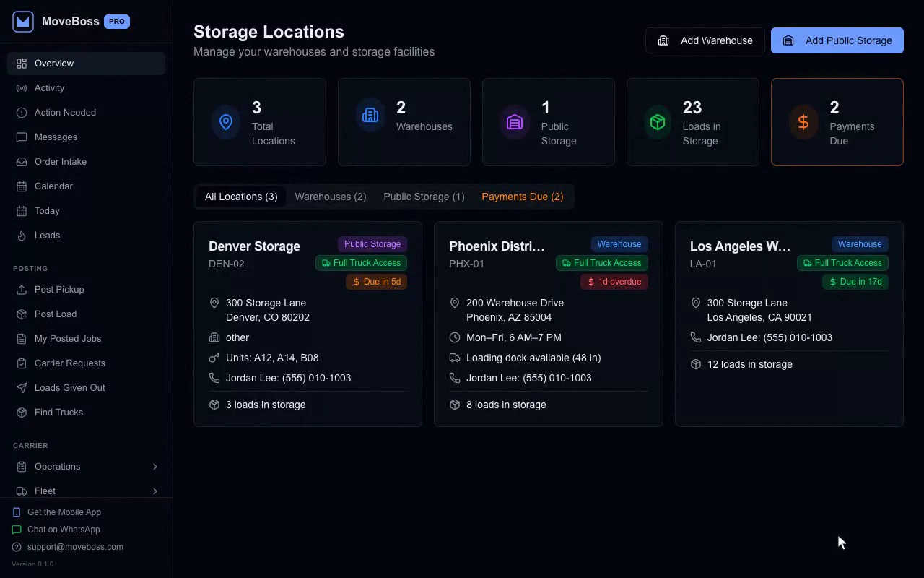This screenshot has width=924, height=578.
Task: Open the Phoenix Distribution location card title
Action: [497, 246]
